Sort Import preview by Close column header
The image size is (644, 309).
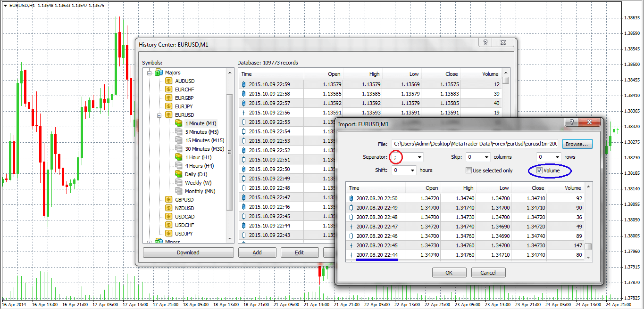pos(529,188)
